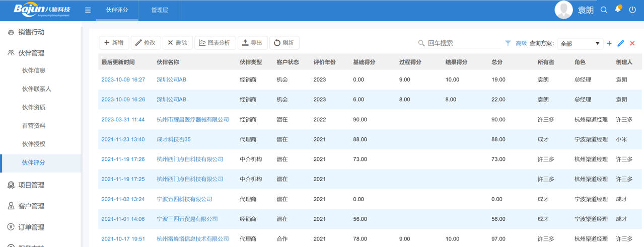Viewport: 644px width, 247px height.
Task: Click the hamburger menu icon in header
Action: (88, 10)
